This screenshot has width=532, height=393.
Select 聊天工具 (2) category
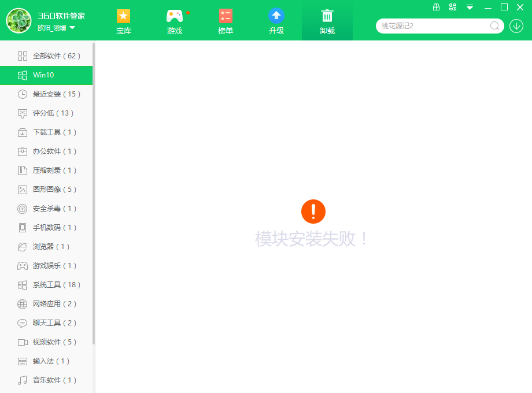pos(46,323)
